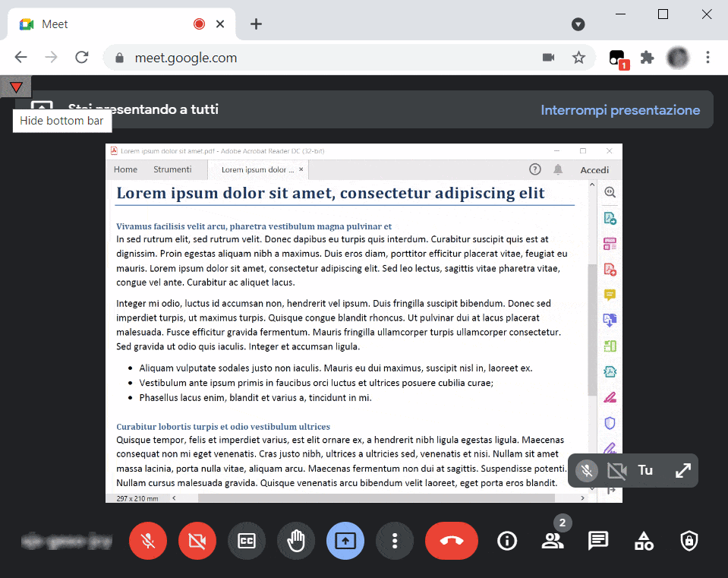
Task: Activate the search magnifier in Acrobat
Action: (x=610, y=192)
